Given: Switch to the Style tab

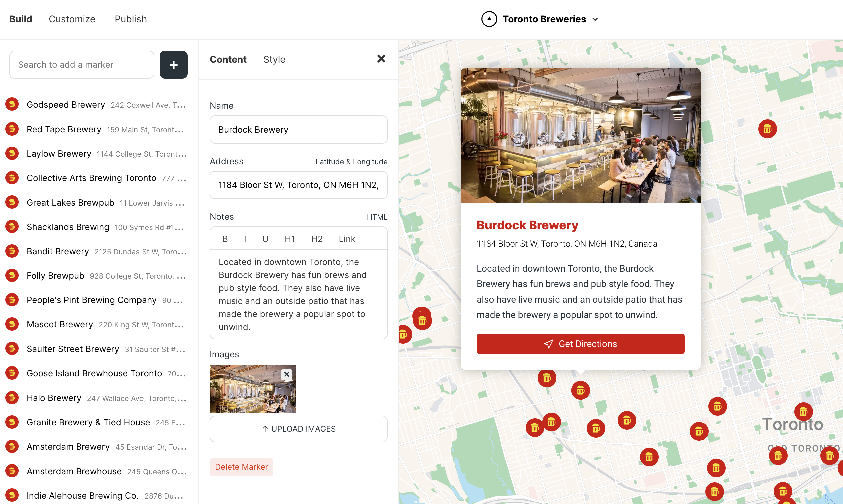Looking at the screenshot, I should click(274, 59).
